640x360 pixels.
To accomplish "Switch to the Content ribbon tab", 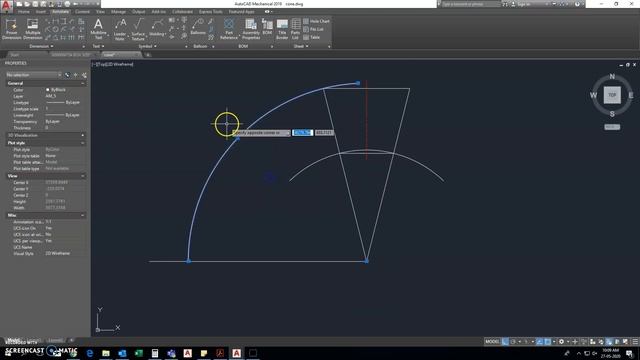I will click(82, 12).
